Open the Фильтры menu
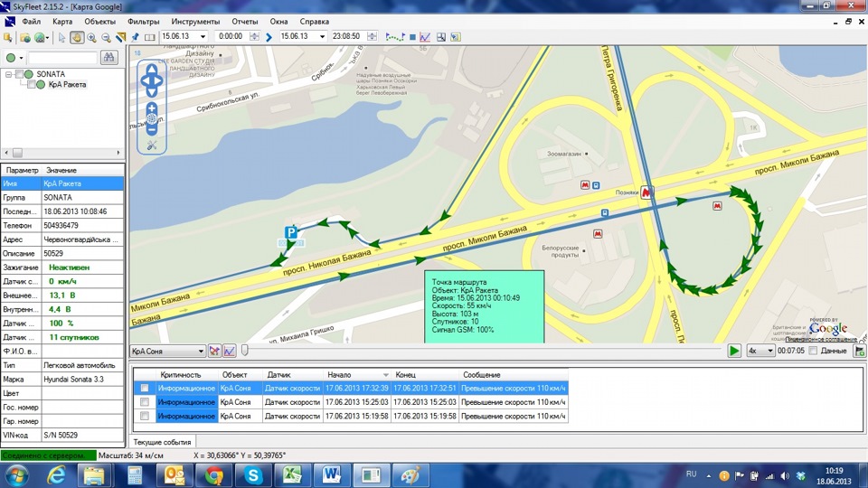 [144, 22]
